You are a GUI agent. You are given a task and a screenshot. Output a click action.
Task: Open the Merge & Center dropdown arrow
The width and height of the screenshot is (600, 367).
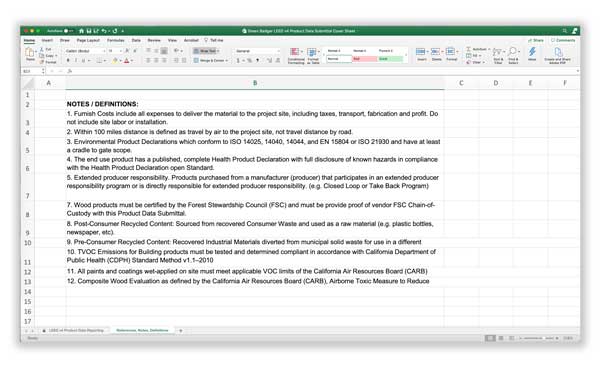click(x=227, y=60)
